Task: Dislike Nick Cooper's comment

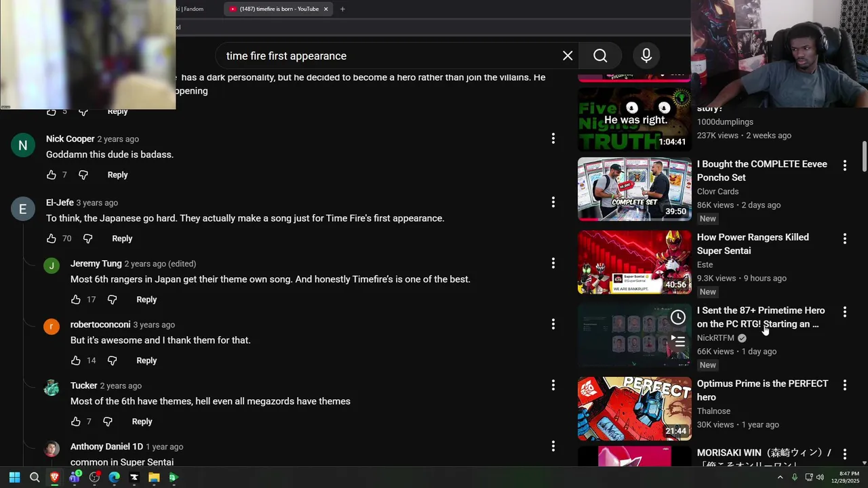Action: (83, 175)
